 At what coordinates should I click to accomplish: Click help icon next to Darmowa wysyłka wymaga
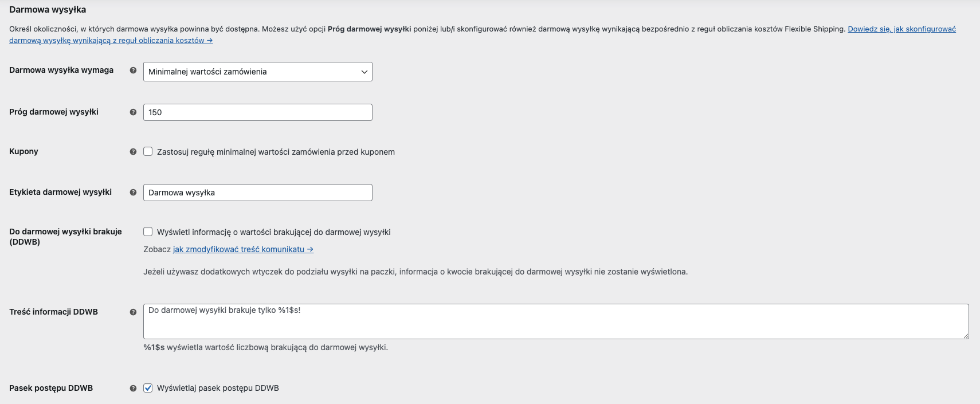point(133,70)
